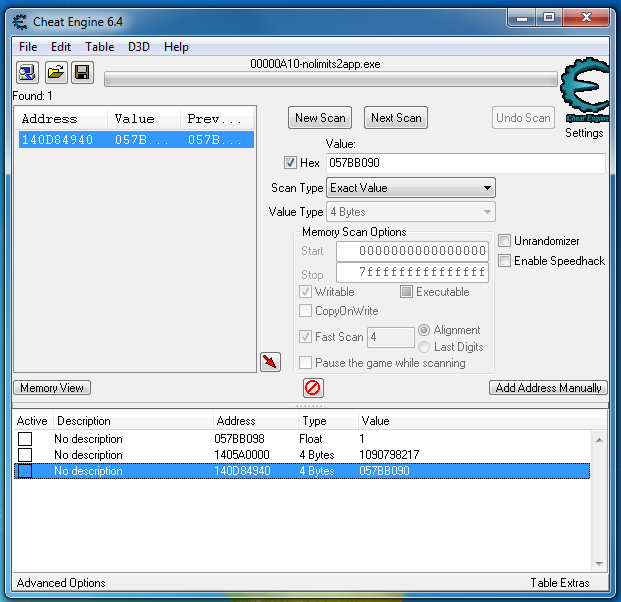Viewport: 621px width, 602px height.
Task: Select the Alignment radio button
Action: click(x=424, y=330)
